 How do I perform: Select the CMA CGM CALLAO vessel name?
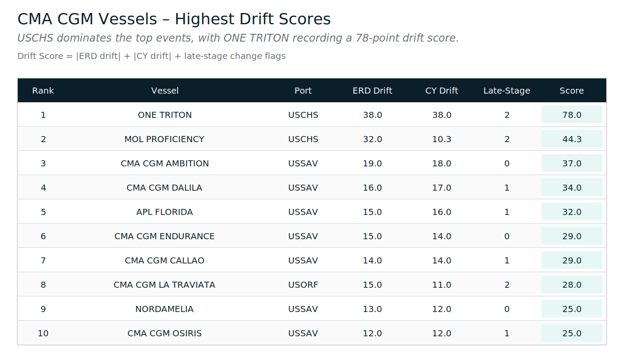click(x=164, y=260)
